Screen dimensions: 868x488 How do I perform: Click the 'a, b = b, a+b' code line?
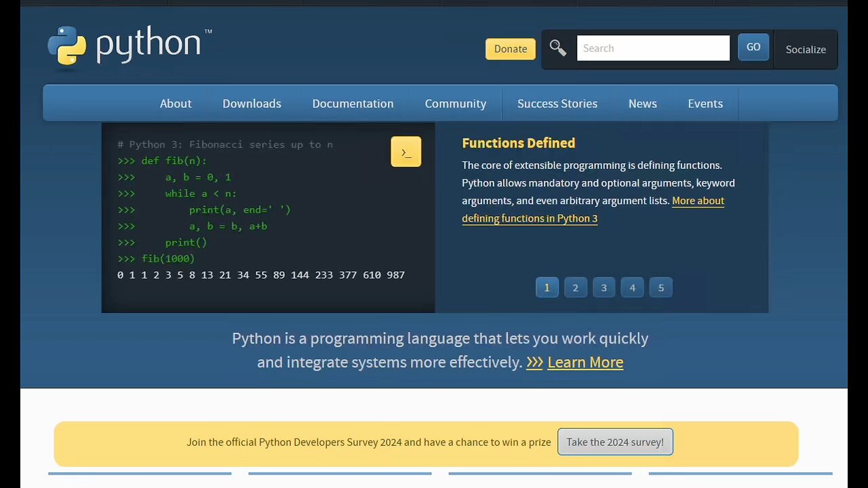pos(192,226)
